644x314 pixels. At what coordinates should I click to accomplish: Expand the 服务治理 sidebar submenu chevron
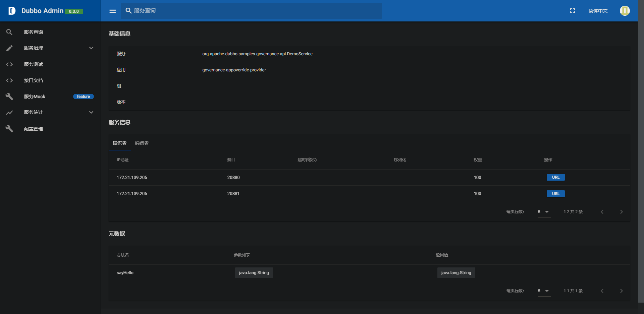pos(91,48)
